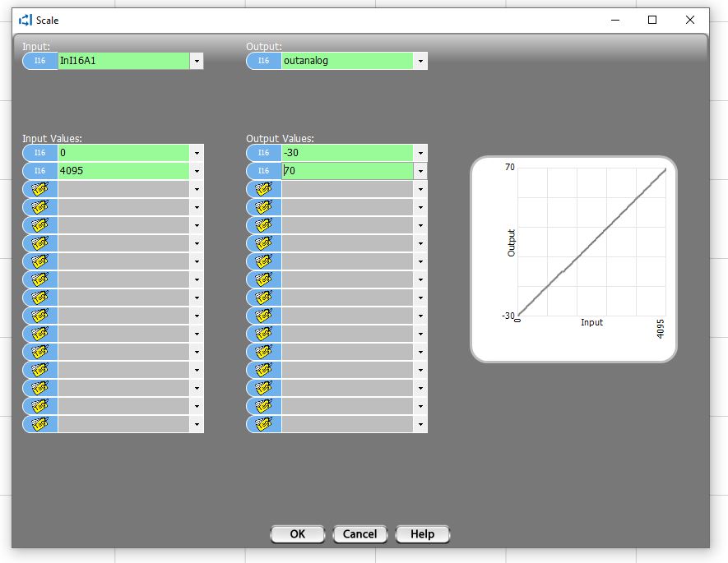728x563 pixels.
Task: Expand the dropdown for output value 70
Action: tap(420, 171)
